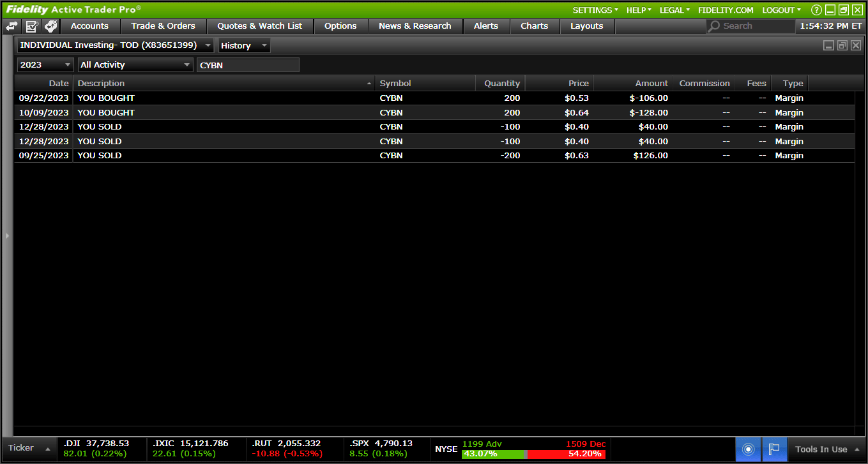The image size is (868, 464).
Task: Open the Layouts menu
Action: (587, 26)
